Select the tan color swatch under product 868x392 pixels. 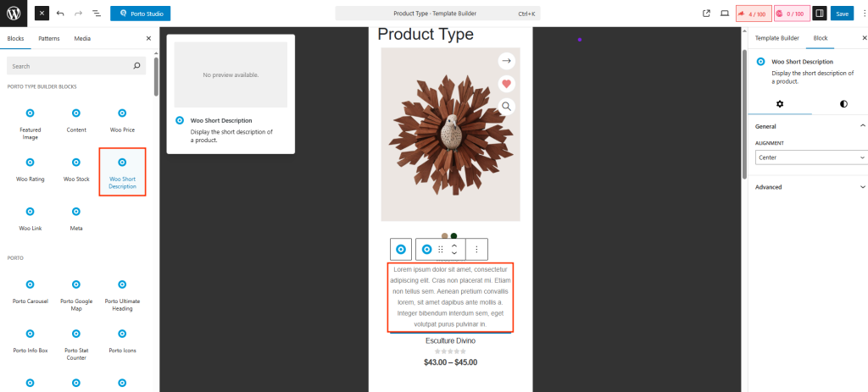pos(445,235)
